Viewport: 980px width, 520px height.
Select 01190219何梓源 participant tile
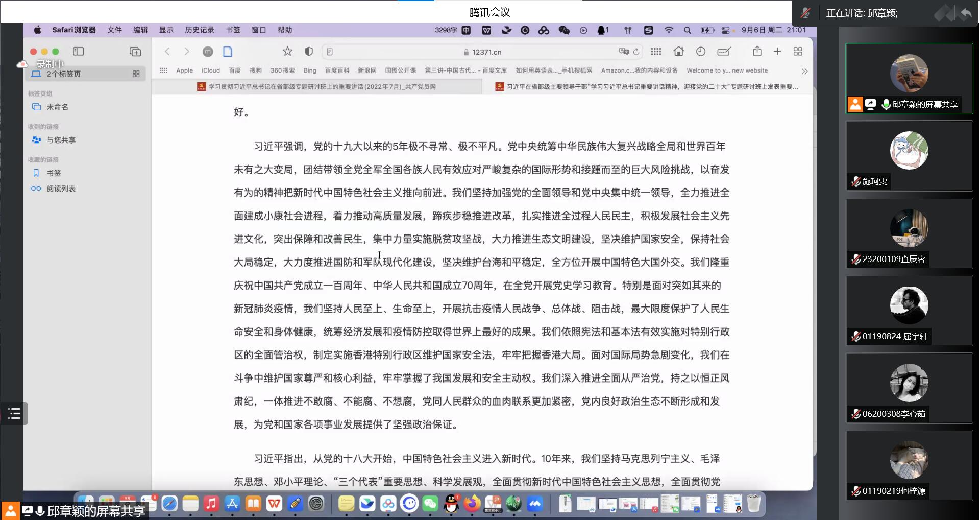coord(909,466)
